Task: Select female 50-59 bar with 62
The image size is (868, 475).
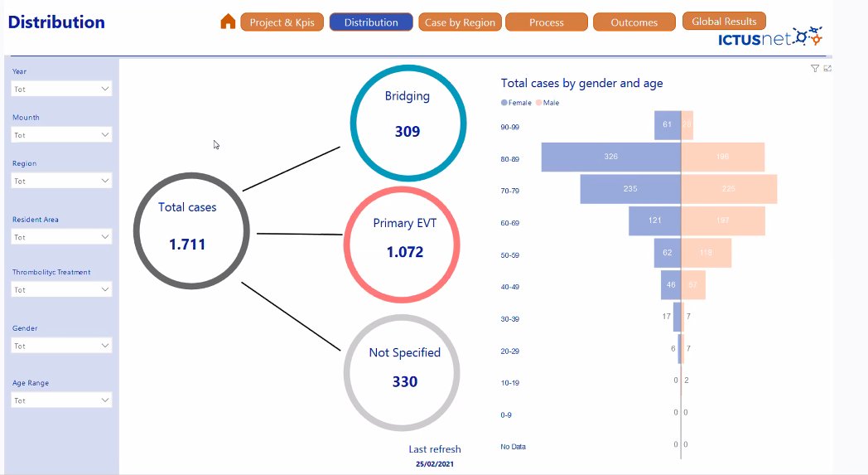Action: tap(667, 253)
